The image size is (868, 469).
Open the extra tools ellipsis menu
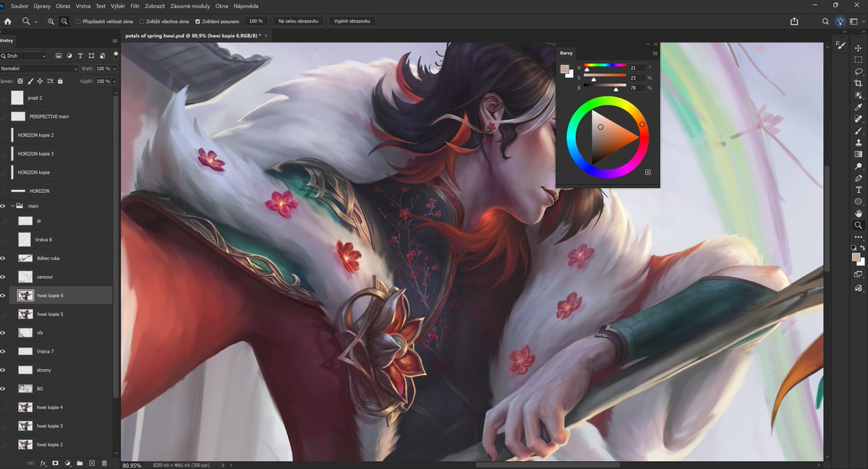(x=859, y=236)
